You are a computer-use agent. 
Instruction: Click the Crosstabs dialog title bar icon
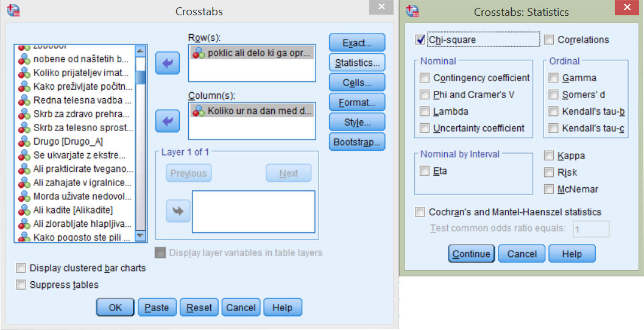click(x=13, y=10)
